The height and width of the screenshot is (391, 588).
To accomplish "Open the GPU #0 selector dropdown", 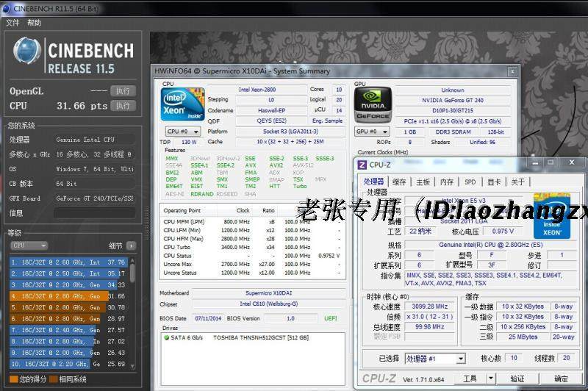I will (373, 132).
